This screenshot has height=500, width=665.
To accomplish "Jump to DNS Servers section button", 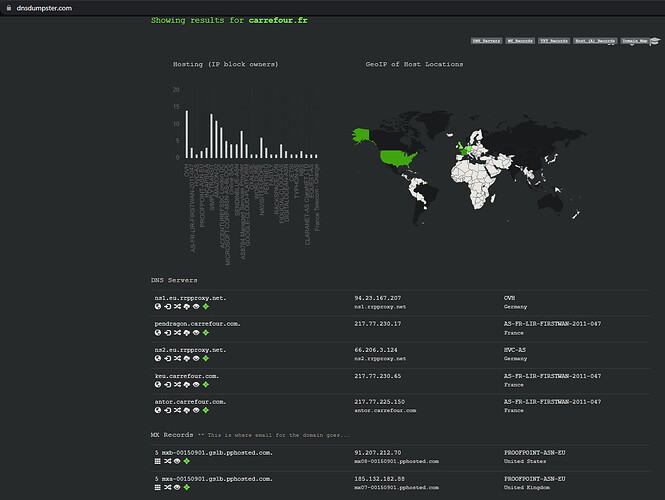I will pos(486,41).
